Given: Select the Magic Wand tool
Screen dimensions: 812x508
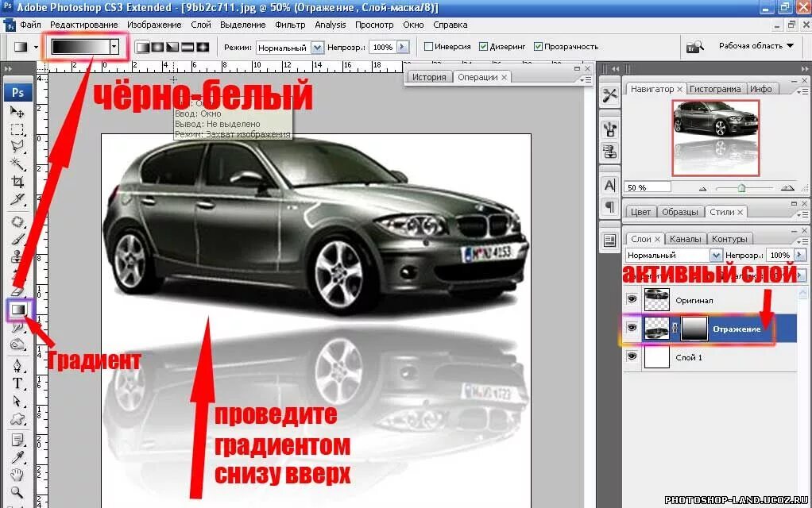Looking at the screenshot, I should pos(17,164).
